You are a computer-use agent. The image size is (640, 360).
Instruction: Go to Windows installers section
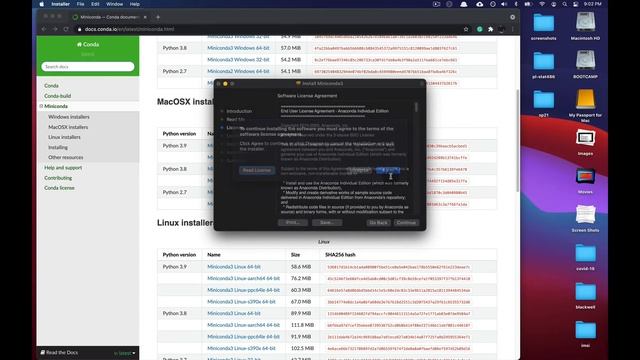click(x=69, y=117)
